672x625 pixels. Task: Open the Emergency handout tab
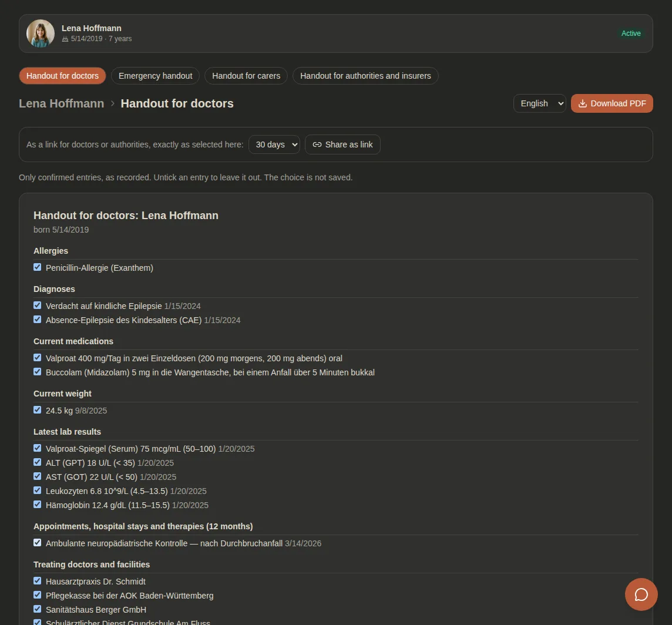coord(155,76)
